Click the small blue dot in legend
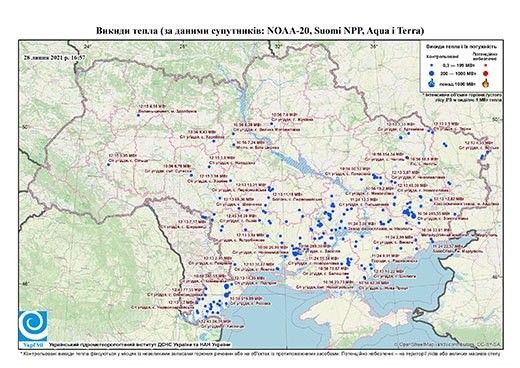Image resolution: width=520 pixels, height=368 pixels. point(432,65)
